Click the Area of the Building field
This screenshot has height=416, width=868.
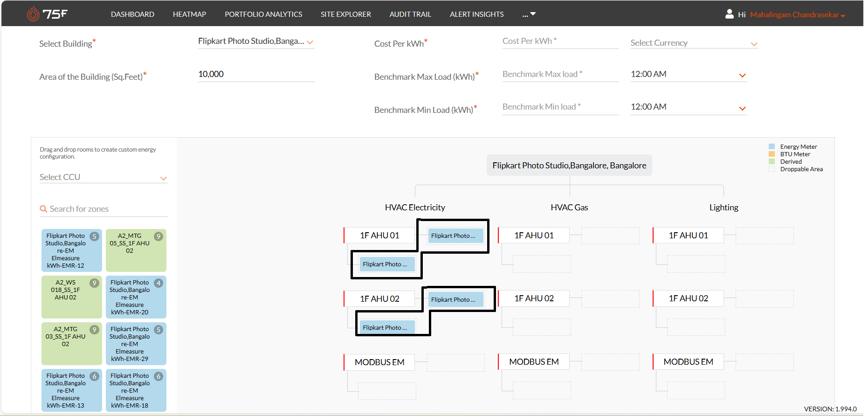(256, 74)
